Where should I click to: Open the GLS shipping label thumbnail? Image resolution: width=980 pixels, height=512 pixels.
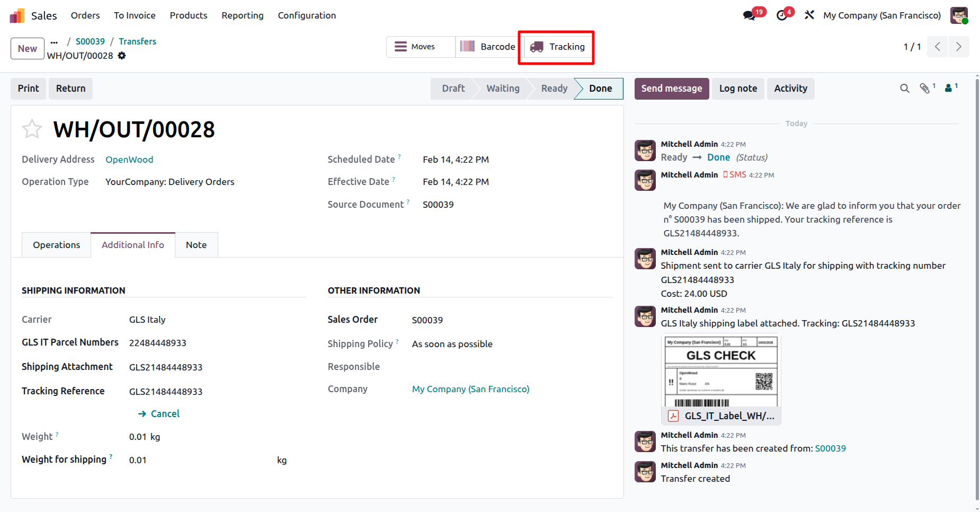[x=721, y=371]
